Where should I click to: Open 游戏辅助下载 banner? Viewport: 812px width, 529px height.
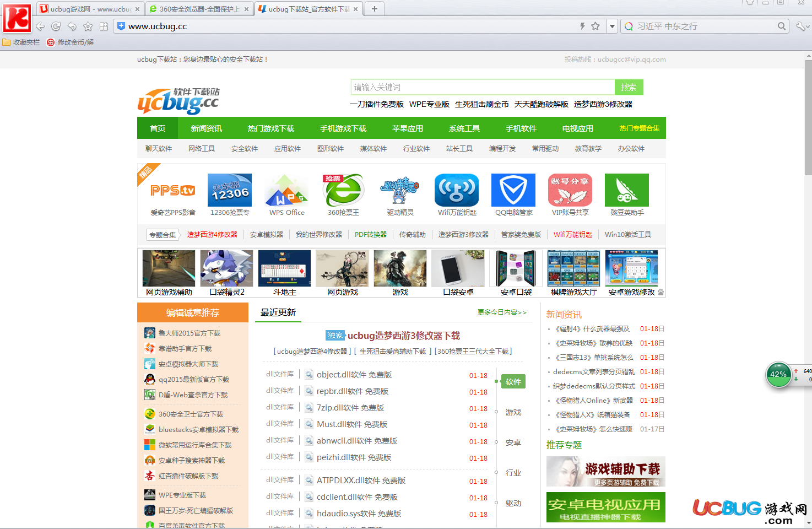pos(605,471)
